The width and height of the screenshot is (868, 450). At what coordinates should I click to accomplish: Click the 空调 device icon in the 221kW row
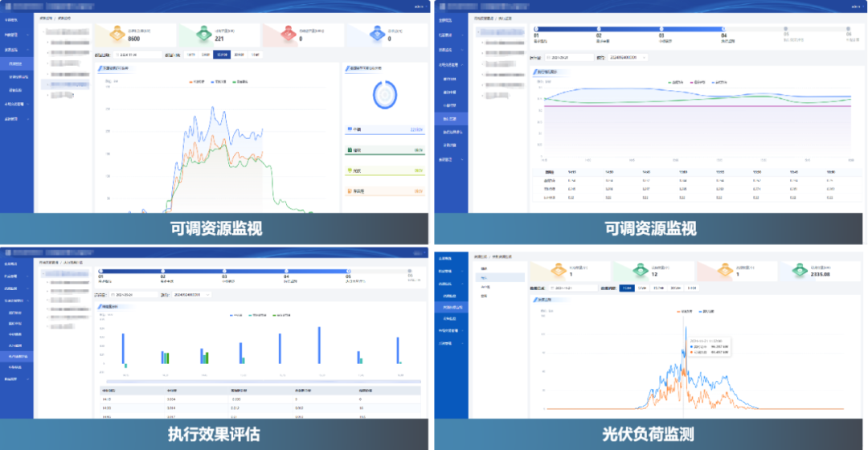pyautogui.click(x=350, y=129)
